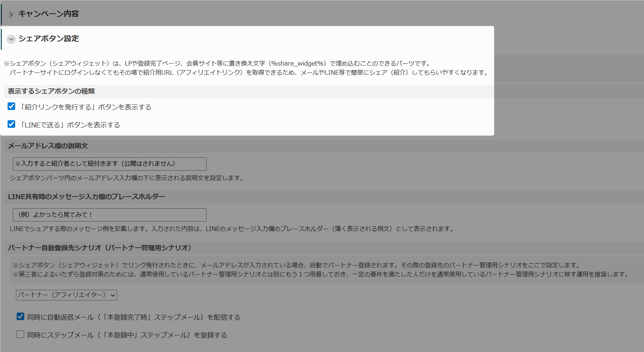The image size is (644, 352).
Task: Click the 表示するシェアボタンの種類 section header
Action: coord(51,91)
